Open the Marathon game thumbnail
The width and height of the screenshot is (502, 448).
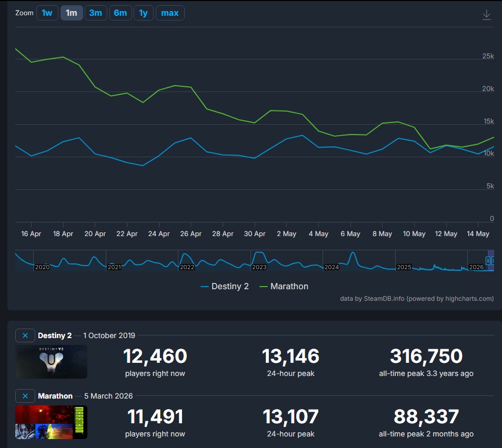pyautogui.click(x=51, y=422)
